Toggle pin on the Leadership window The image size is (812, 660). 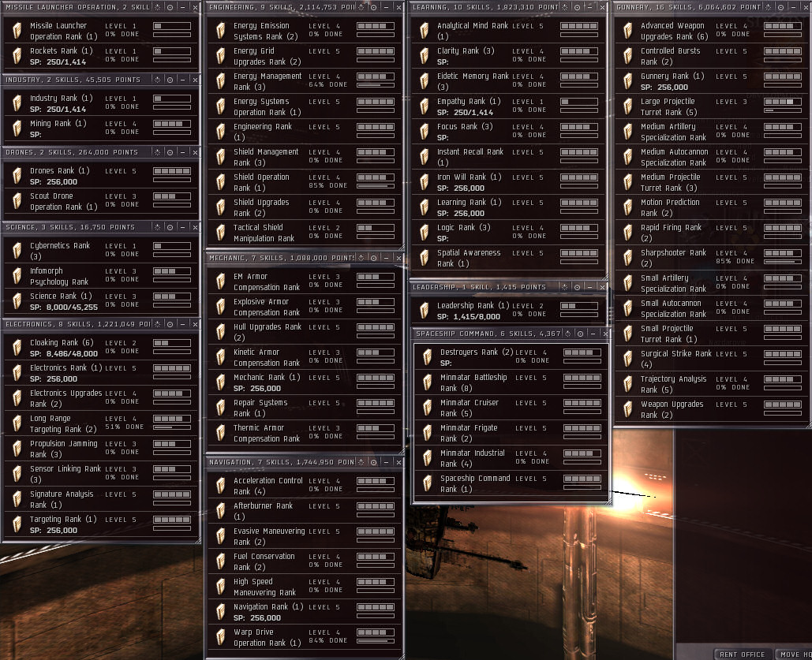coord(577,287)
